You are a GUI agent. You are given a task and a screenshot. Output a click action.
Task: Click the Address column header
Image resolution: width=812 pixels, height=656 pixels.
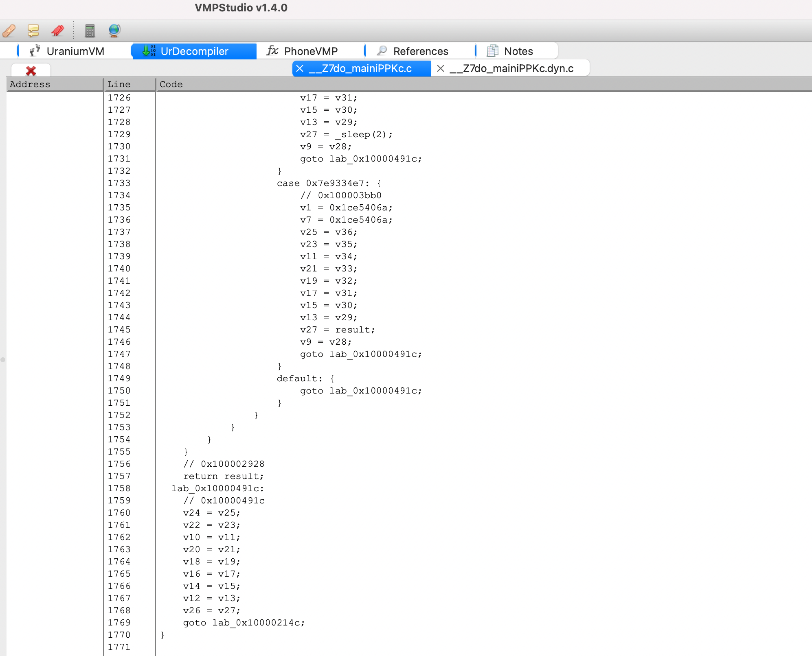pos(55,84)
